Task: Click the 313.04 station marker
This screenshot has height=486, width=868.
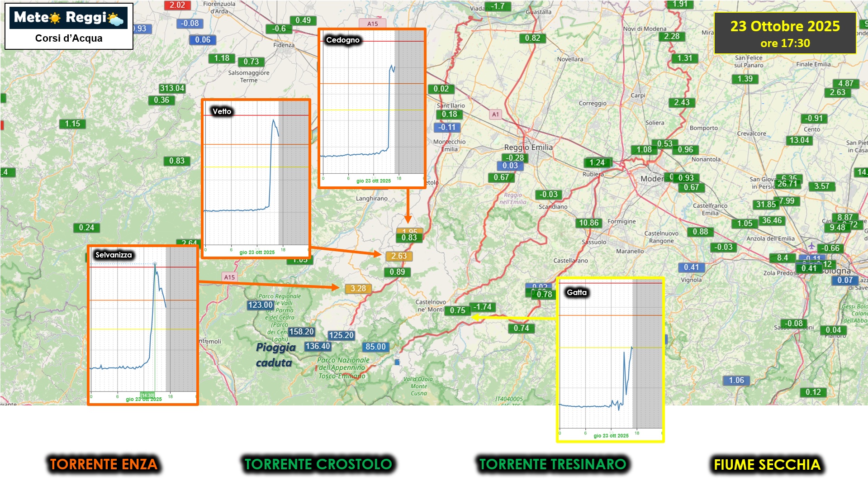Action: point(172,88)
